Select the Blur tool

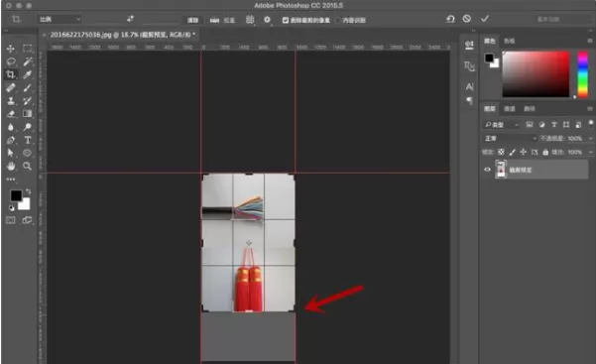pos(11,127)
